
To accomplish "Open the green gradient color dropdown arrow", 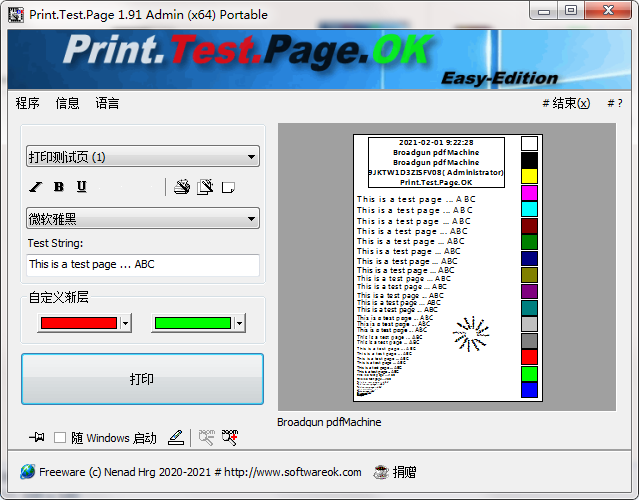I will (x=239, y=323).
